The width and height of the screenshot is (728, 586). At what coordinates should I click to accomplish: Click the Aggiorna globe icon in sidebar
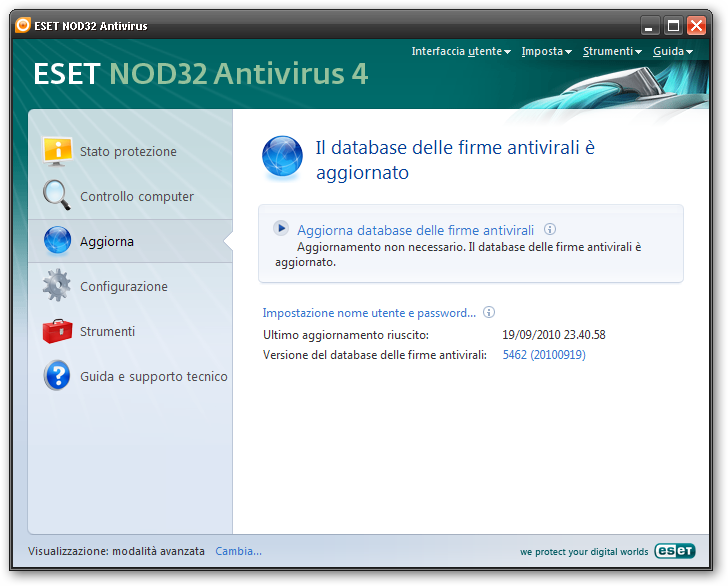pyautogui.click(x=57, y=241)
